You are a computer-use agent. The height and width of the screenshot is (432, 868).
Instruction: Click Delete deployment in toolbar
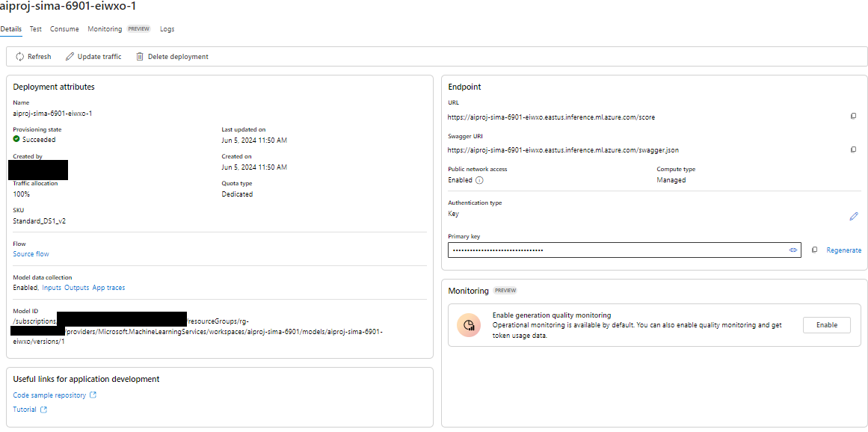click(x=172, y=56)
